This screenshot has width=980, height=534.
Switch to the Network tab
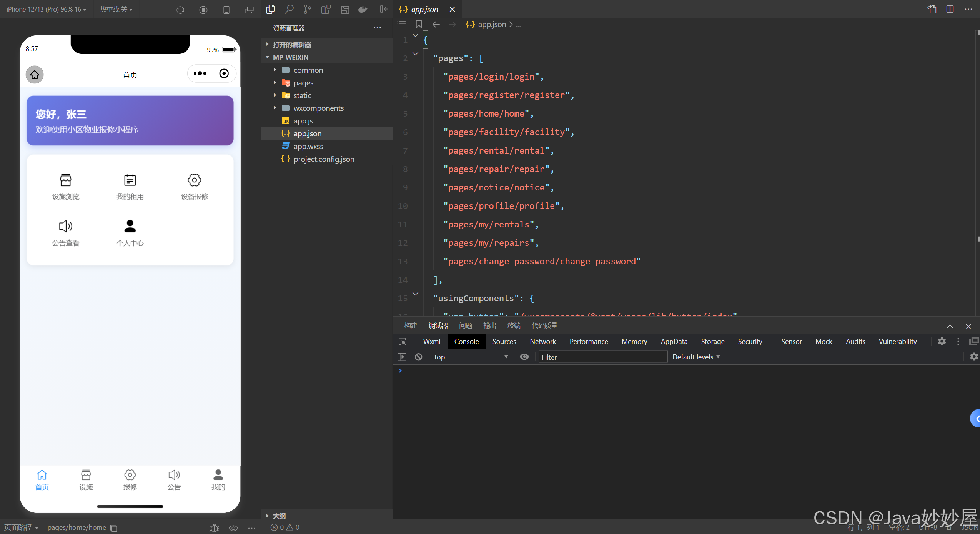(542, 342)
